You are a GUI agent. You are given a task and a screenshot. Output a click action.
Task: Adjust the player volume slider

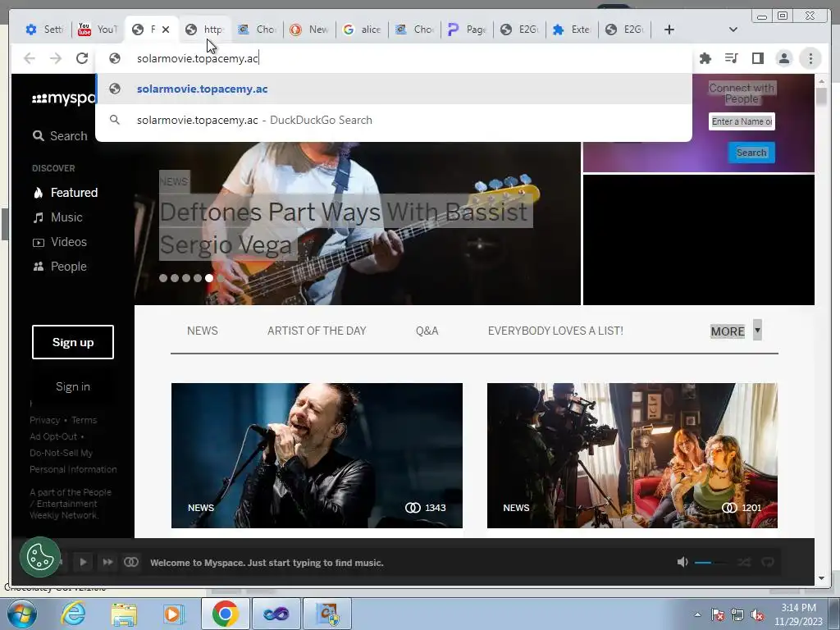pyautogui.click(x=711, y=563)
